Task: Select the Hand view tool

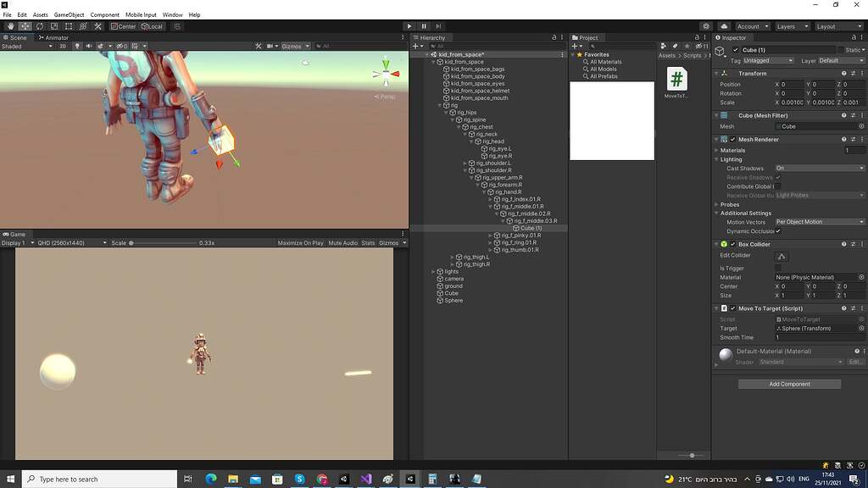Action: 10,26
